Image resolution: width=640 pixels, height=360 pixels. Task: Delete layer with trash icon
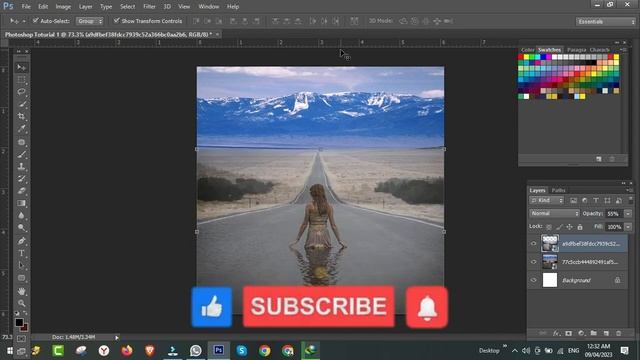point(618,333)
